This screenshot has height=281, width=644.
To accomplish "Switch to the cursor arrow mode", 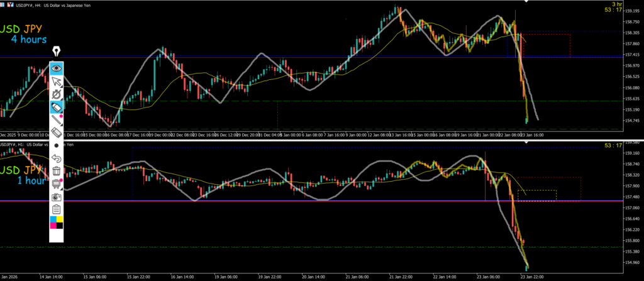I will [57, 80].
